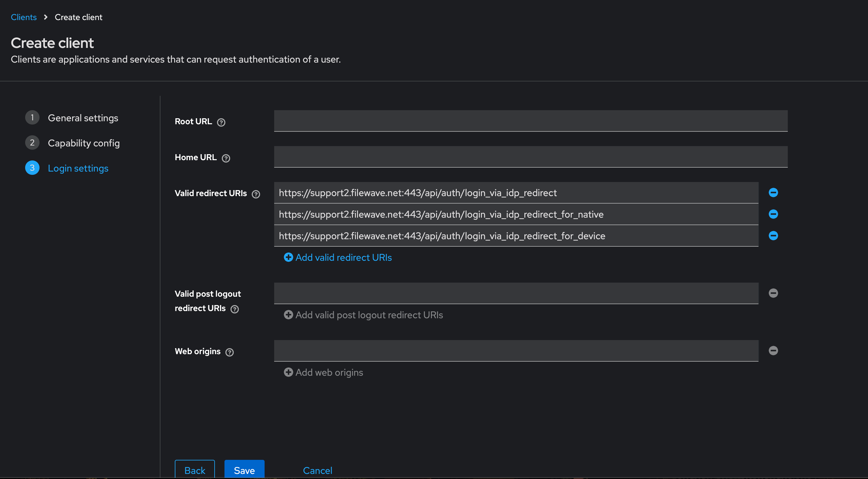Image resolution: width=868 pixels, height=479 pixels.
Task: Open the Clients breadcrumb link
Action: pos(24,17)
